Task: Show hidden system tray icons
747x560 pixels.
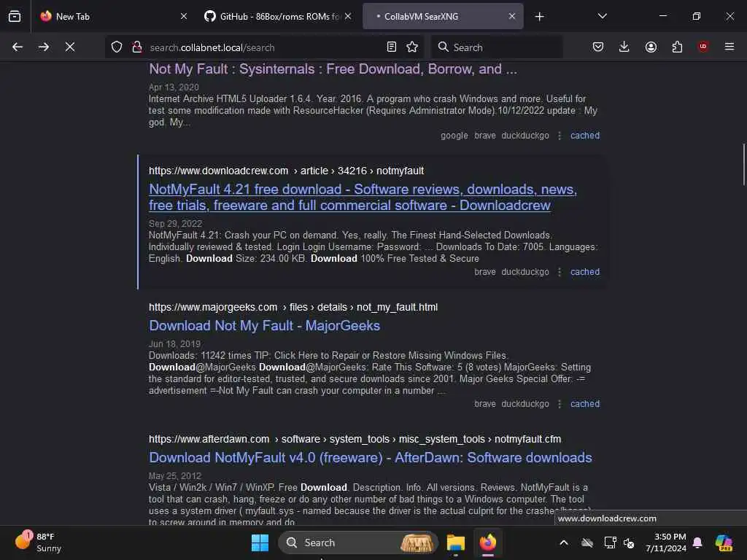Action: coord(564,542)
